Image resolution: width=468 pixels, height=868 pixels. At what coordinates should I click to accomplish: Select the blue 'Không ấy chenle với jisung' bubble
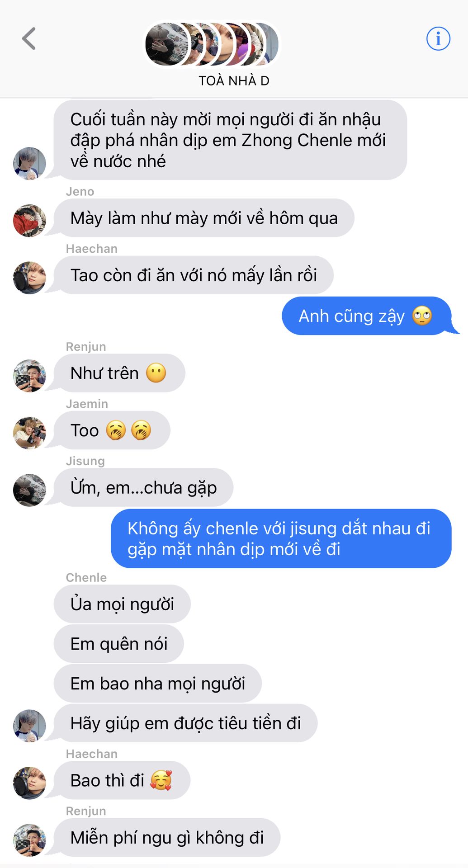(x=281, y=538)
